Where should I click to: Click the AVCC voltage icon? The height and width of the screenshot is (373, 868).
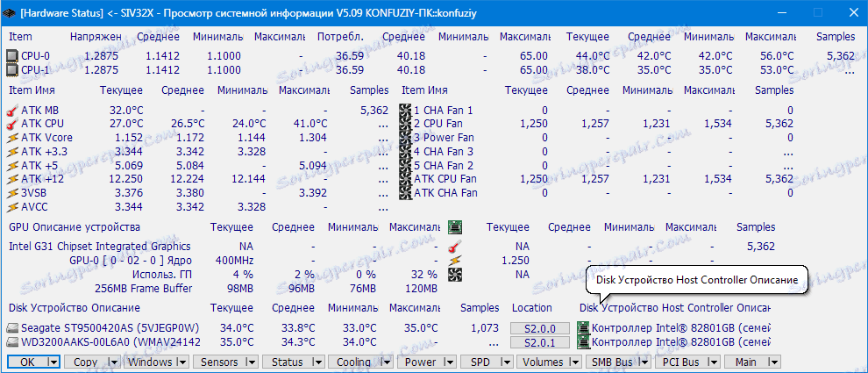point(11,207)
